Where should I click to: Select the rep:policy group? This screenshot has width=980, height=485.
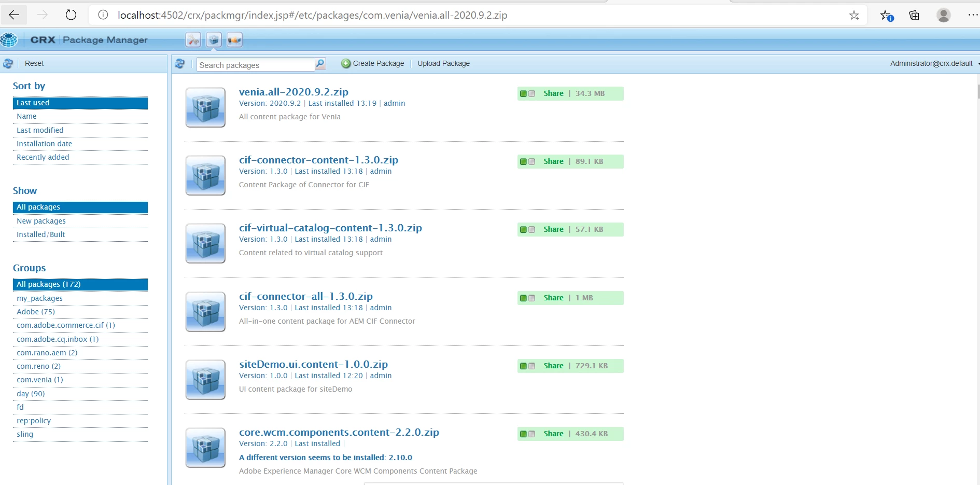pyautogui.click(x=80, y=421)
